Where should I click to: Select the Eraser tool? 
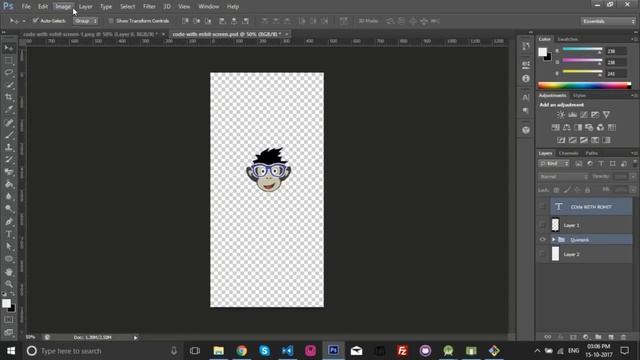9,172
